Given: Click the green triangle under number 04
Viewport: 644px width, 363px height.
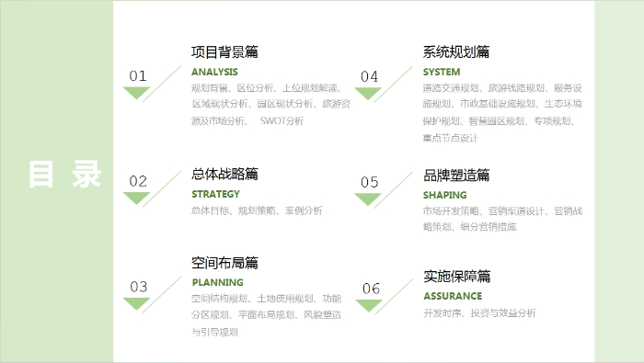Looking at the screenshot, I should point(368,94).
